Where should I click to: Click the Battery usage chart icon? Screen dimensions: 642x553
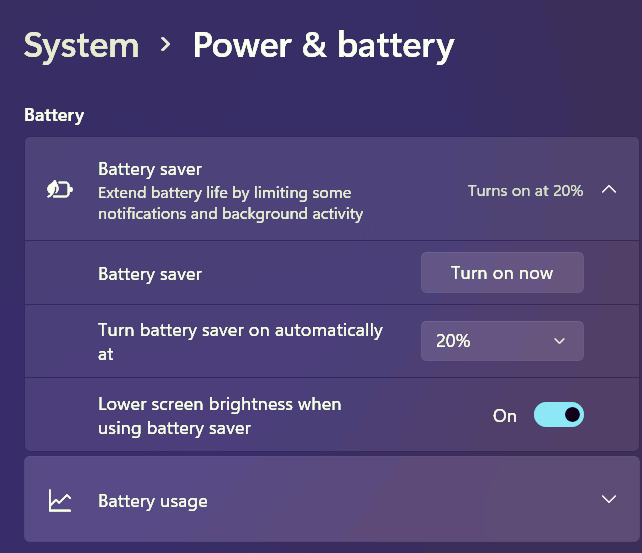(x=60, y=501)
